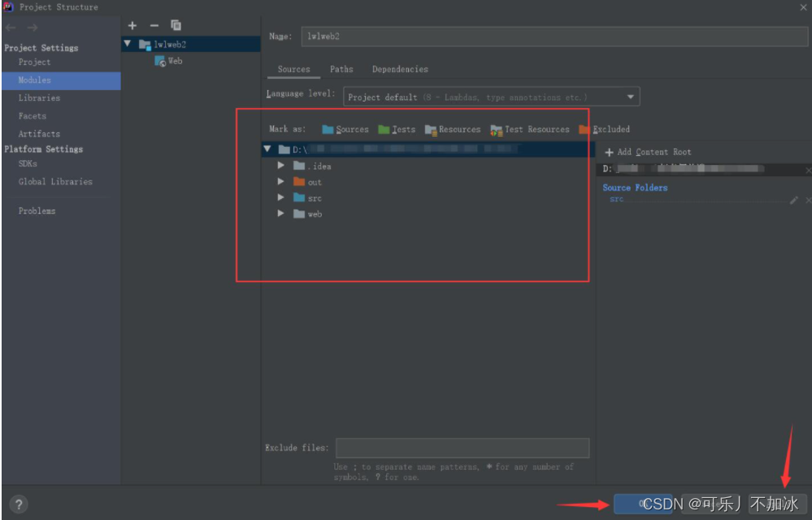The image size is (812, 520).
Task: Open Libraries settings section
Action: coord(39,97)
